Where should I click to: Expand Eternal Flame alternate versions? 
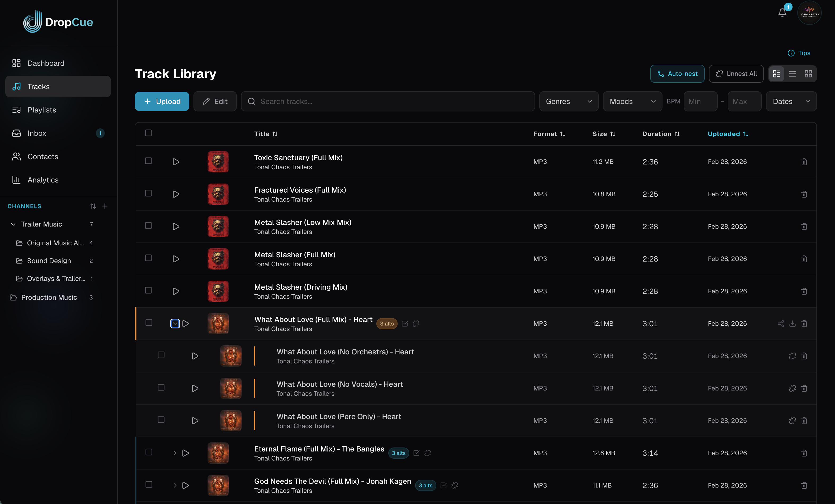coord(175,453)
